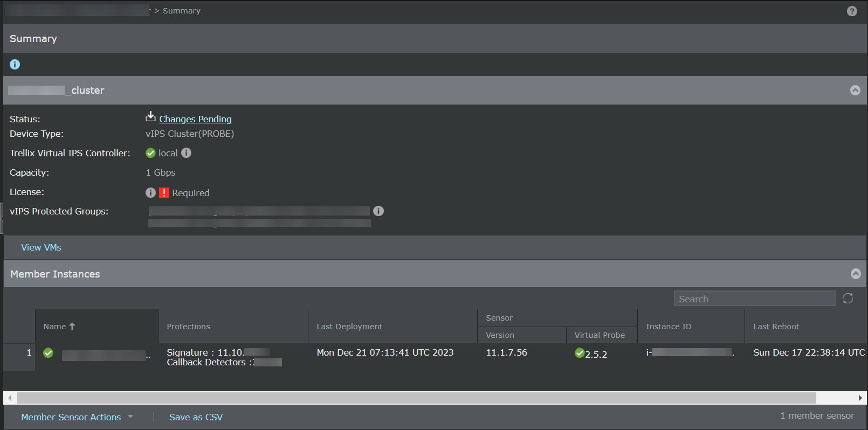
Task: Click the info icon beside License
Action: (x=150, y=192)
